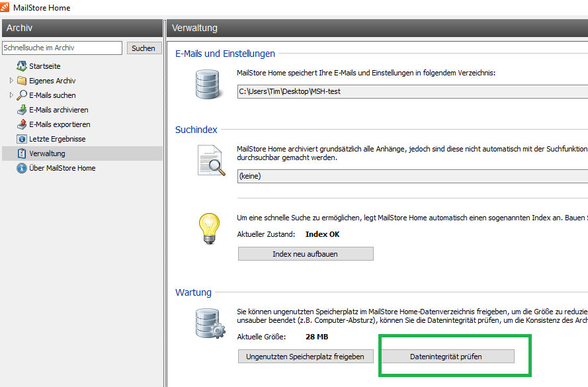Viewport: 588px width, 387px height.
Task: Expand the Eigenes Archiv tree node
Action: (11, 81)
